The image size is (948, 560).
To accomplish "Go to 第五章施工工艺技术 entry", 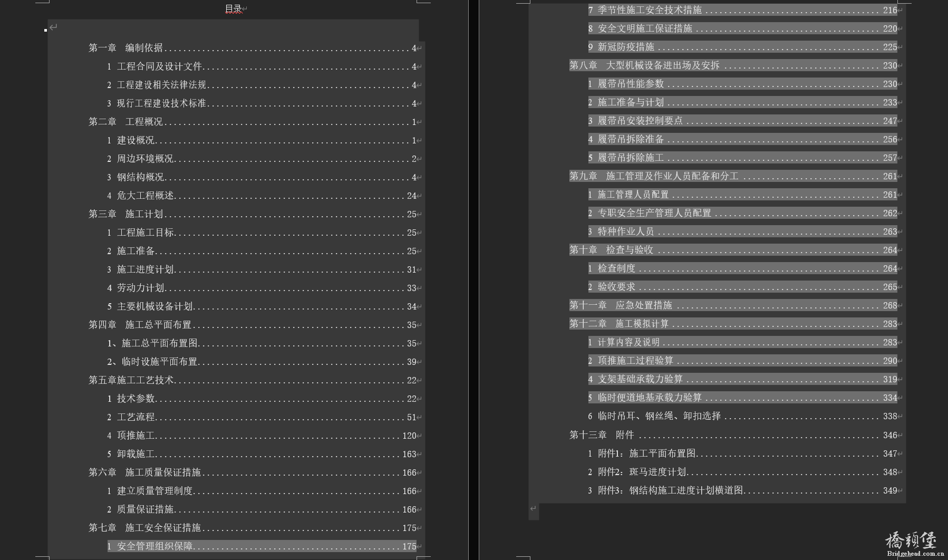I will pos(253,380).
